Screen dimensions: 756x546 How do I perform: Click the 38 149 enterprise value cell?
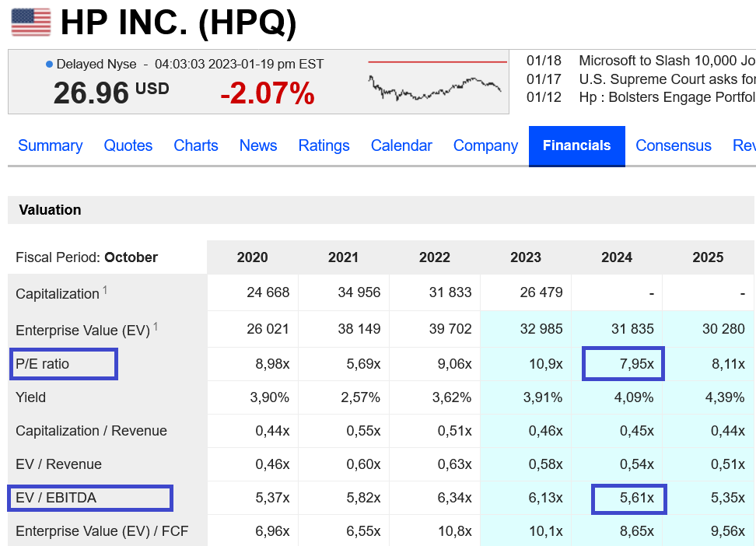[x=359, y=329]
